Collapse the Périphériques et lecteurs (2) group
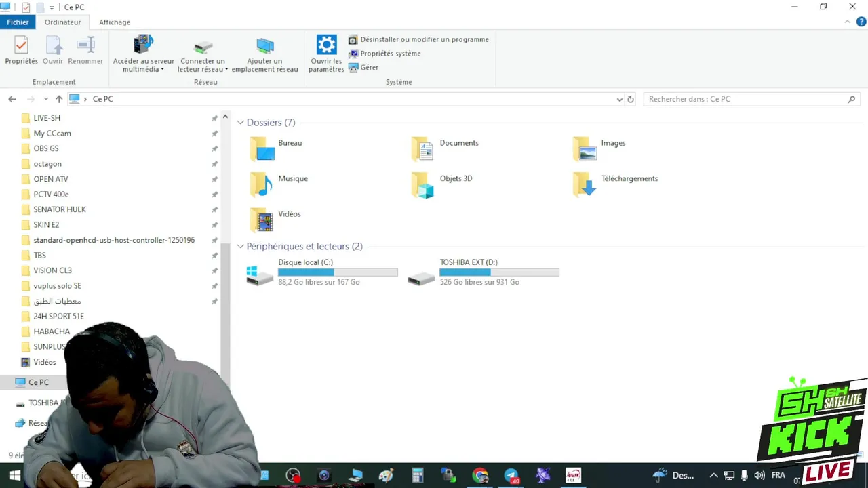Viewport: 868px width, 488px height. (x=241, y=247)
